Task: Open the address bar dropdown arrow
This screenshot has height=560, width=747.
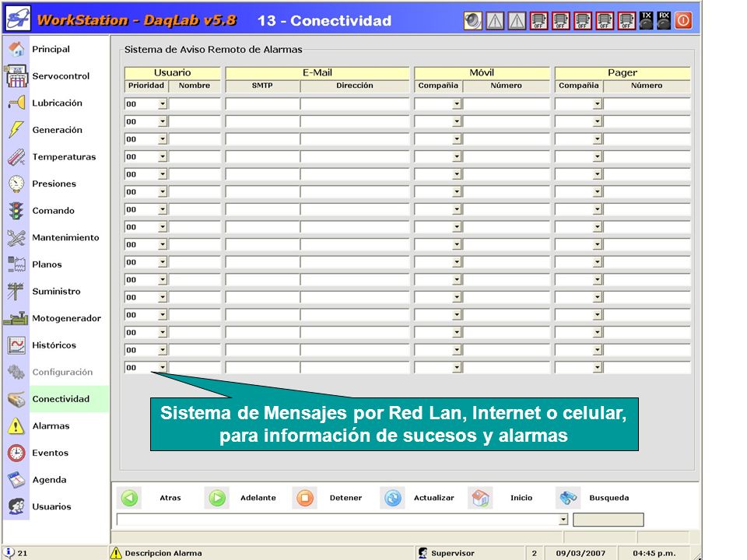Action: [563, 520]
